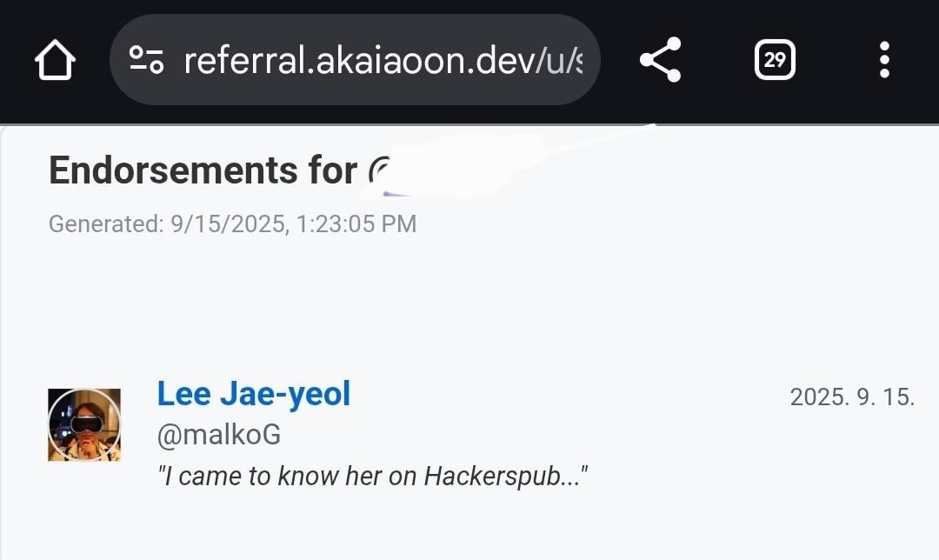Open site settings icon in address bar
The height and width of the screenshot is (560, 939).
pyautogui.click(x=147, y=60)
